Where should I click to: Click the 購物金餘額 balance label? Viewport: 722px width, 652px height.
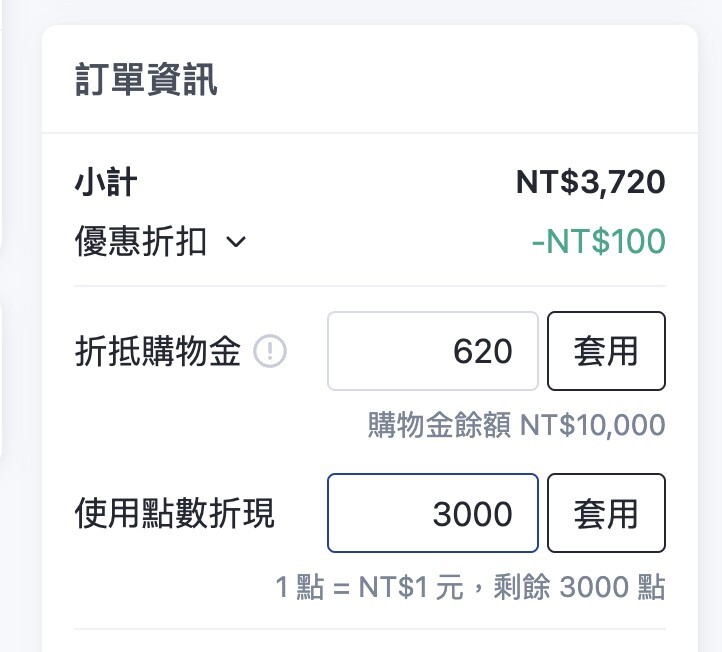pyautogui.click(x=439, y=425)
